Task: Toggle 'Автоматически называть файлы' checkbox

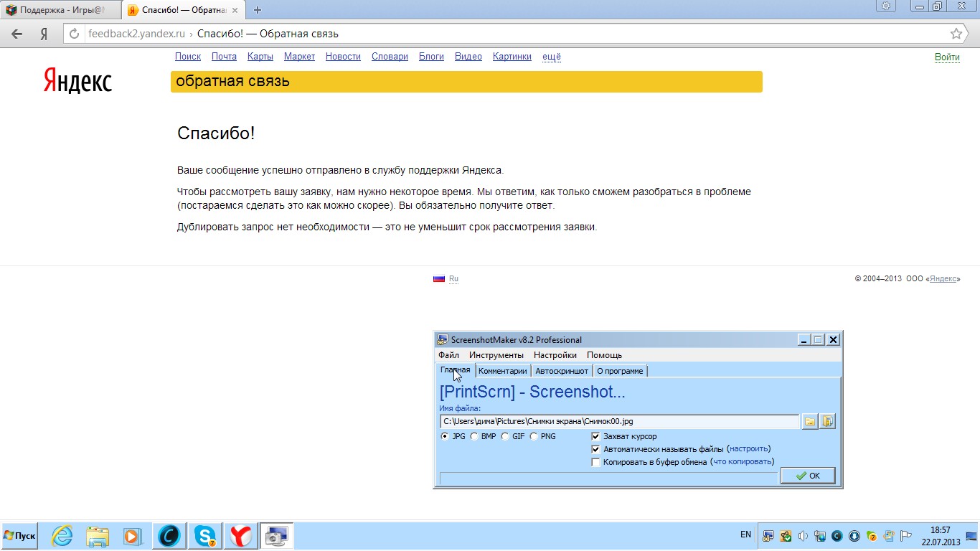Action: (595, 449)
